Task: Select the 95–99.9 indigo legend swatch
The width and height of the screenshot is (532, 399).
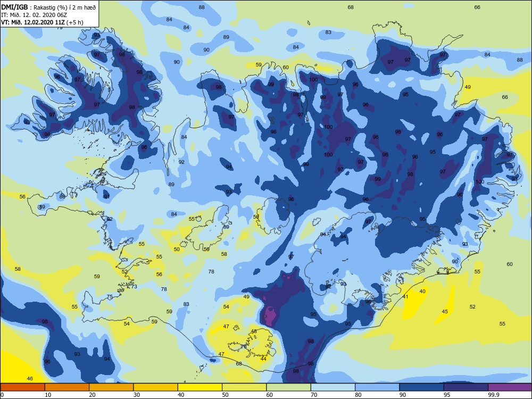Action: click(x=466, y=387)
